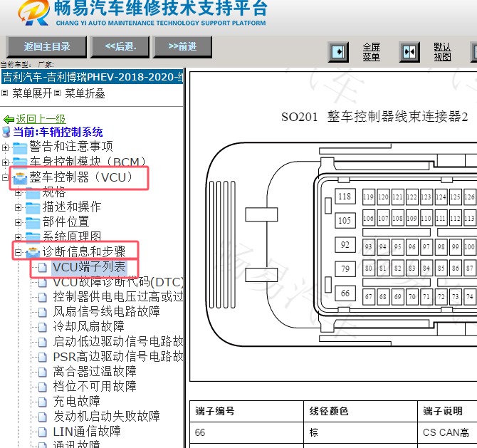Screen dimensions: 477x448
Task: Click the 返回上一级 link
Action: click(x=41, y=119)
